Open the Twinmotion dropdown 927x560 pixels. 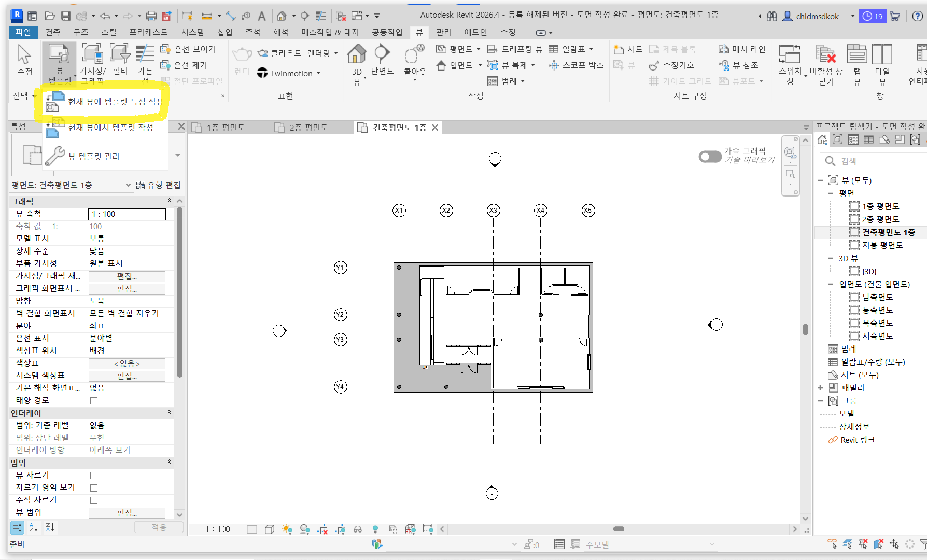point(318,74)
